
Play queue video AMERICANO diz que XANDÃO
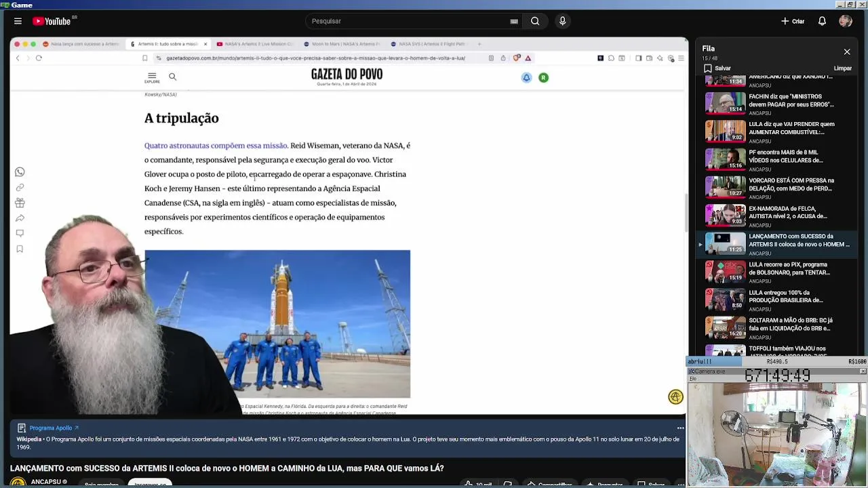click(x=778, y=81)
